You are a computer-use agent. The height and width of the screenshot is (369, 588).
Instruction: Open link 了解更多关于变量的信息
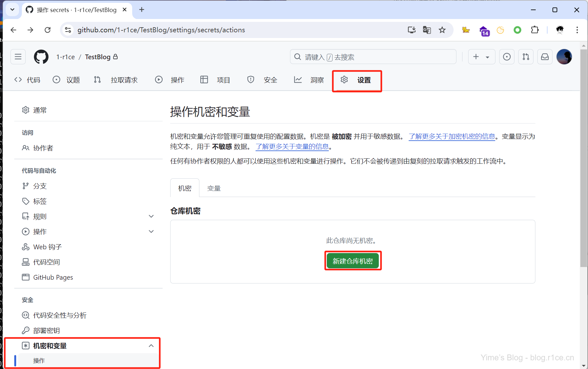coord(292,147)
